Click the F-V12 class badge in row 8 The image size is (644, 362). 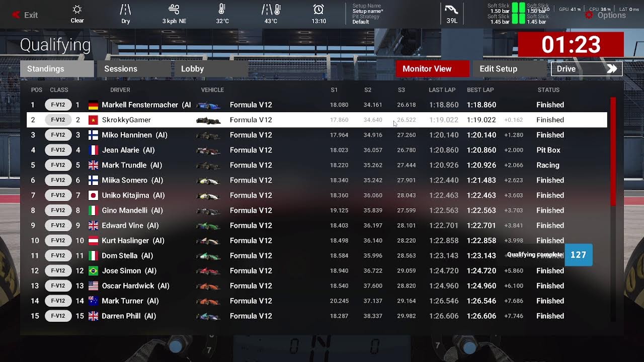(58, 210)
